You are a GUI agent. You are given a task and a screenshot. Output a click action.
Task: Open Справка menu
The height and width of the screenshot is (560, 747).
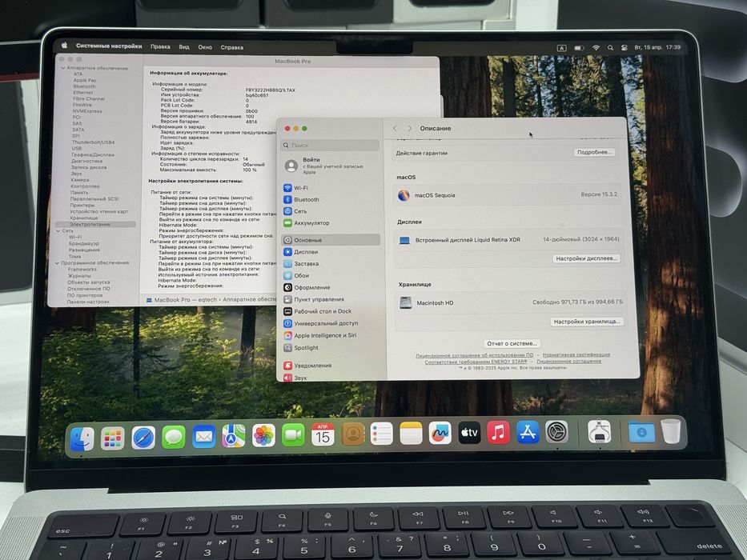[232, 47]
